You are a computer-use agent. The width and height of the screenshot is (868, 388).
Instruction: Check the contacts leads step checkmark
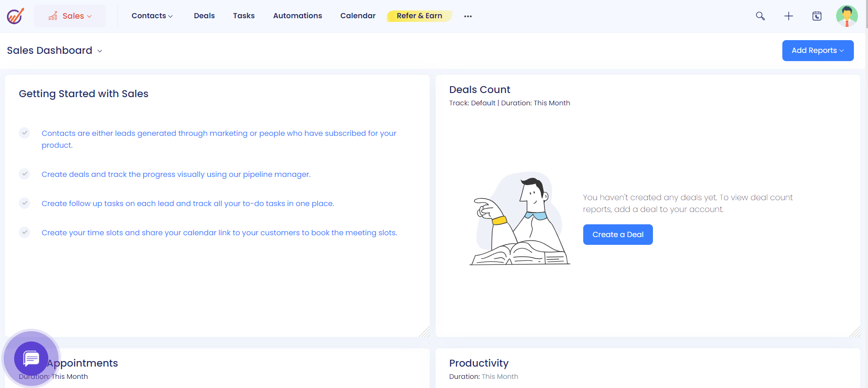tap(25, 133)
